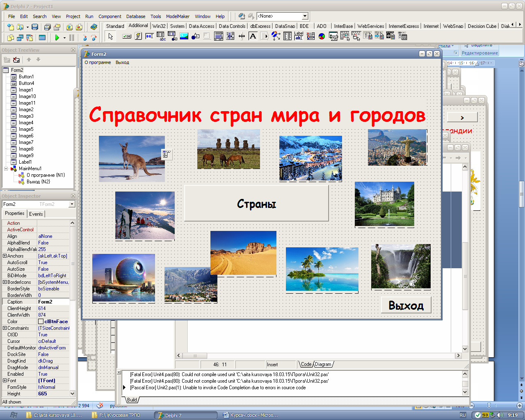The image size is (525, 420).
Task: Open Help contents book icon
Action: [x=94, y=27]
